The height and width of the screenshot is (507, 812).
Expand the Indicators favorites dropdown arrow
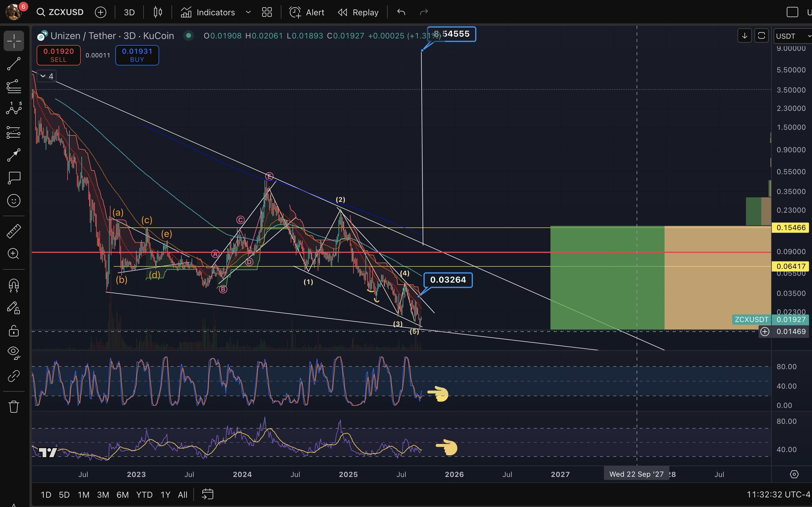[248, 12]
